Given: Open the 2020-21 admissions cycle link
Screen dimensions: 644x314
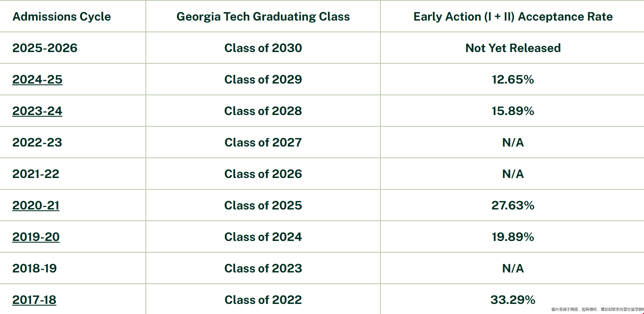Looking at the screenshot, I should tap(36, 206).
